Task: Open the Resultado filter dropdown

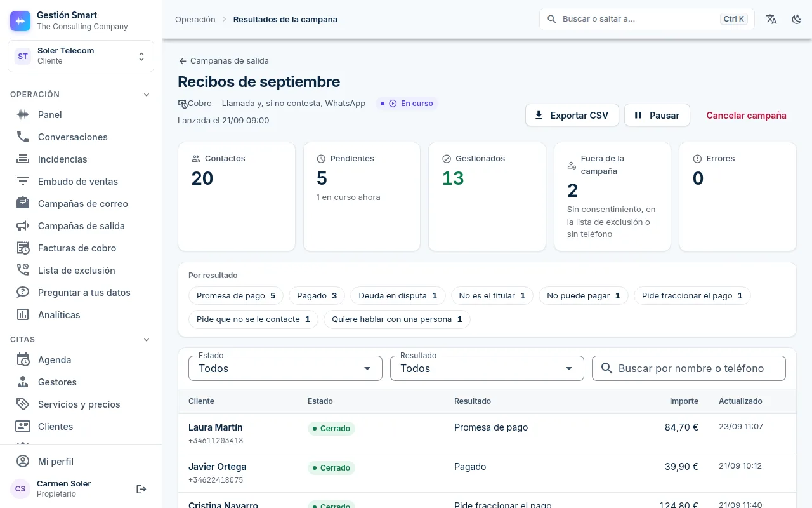Action: click(x=487, y=368)
